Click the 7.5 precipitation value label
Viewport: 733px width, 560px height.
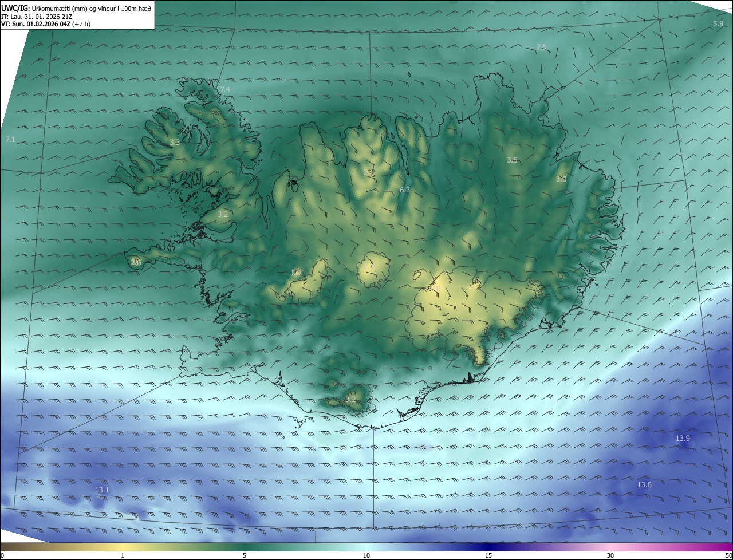coord(541,47)
